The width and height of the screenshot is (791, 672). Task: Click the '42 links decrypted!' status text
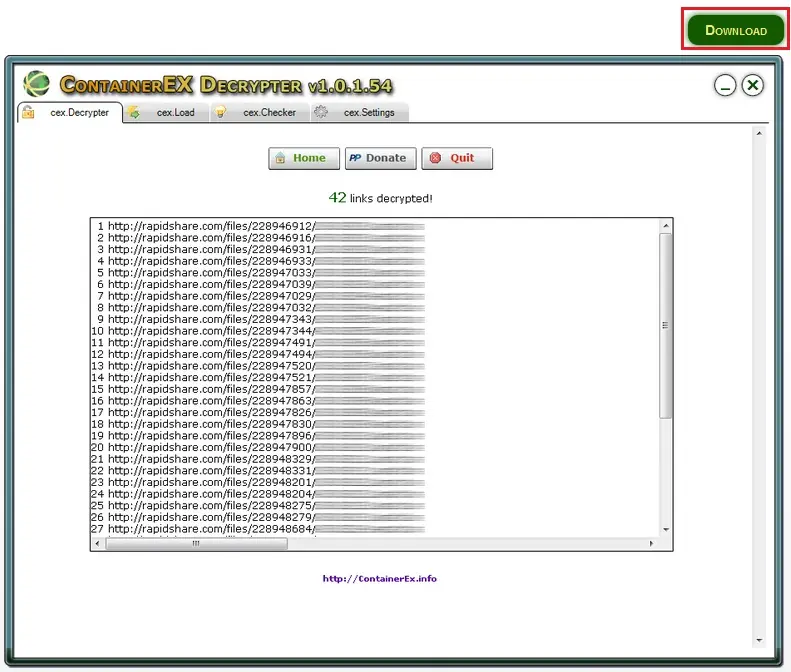380,198
